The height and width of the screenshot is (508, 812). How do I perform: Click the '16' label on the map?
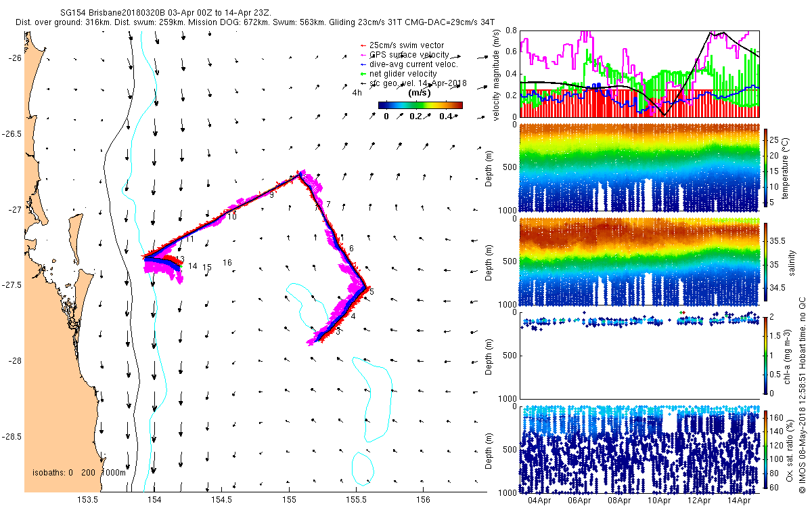227,263
